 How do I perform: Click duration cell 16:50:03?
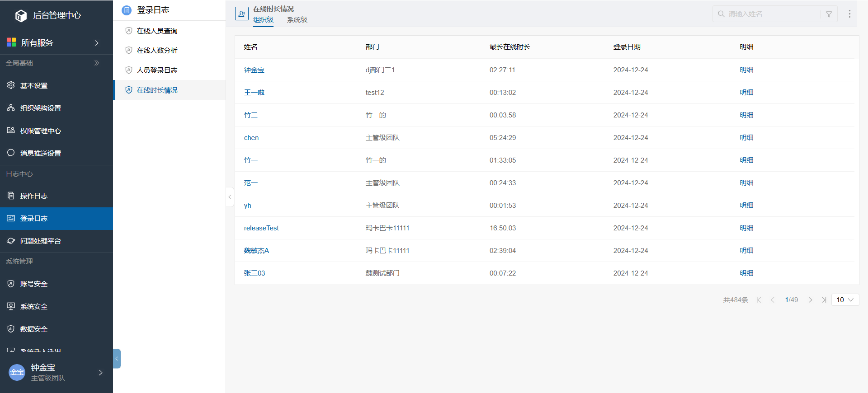click(503, 228)
